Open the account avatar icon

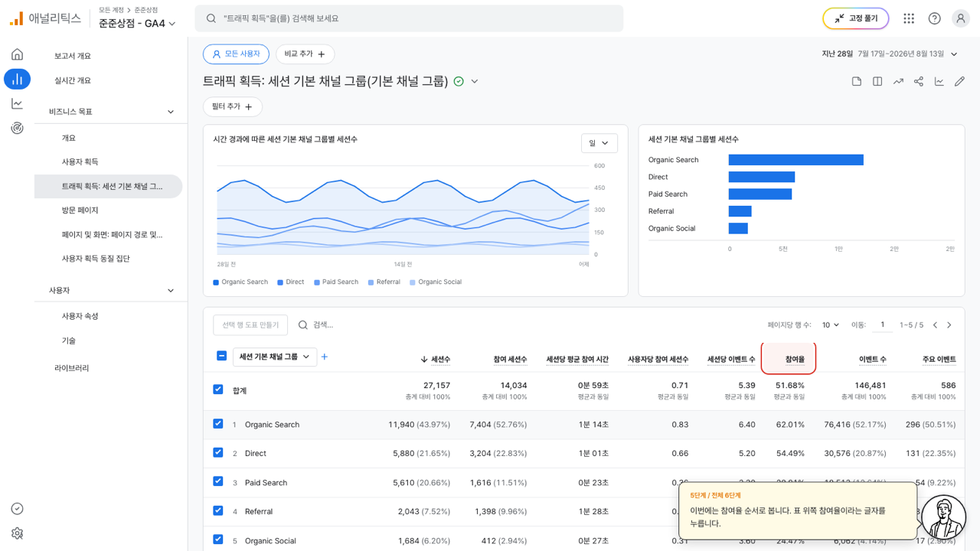tap(960, 18)
